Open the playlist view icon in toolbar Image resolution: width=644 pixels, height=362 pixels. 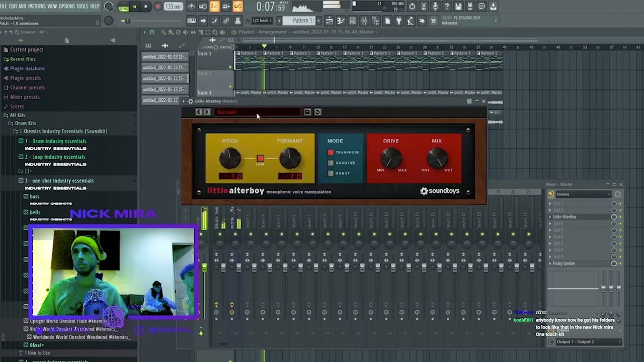329,21
